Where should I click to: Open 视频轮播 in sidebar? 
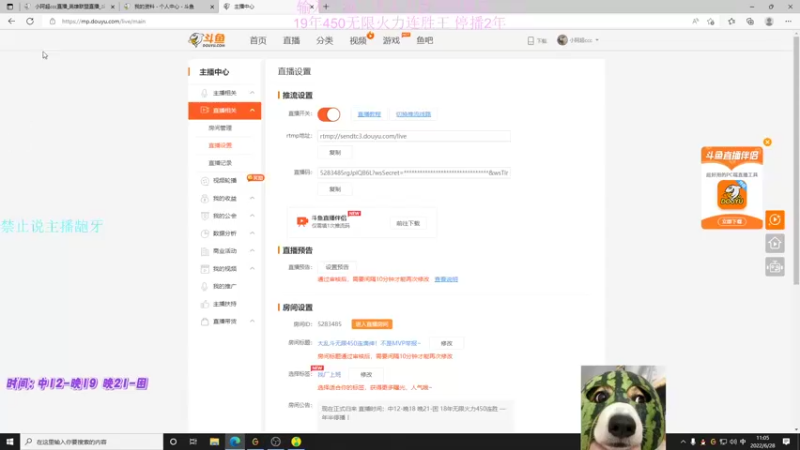(x=224, y=181)
